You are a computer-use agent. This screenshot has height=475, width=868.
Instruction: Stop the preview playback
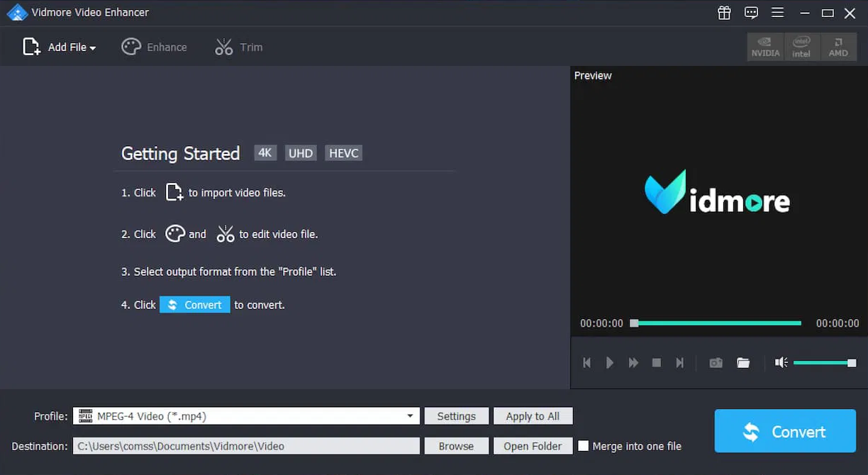[x=657, y=363]
